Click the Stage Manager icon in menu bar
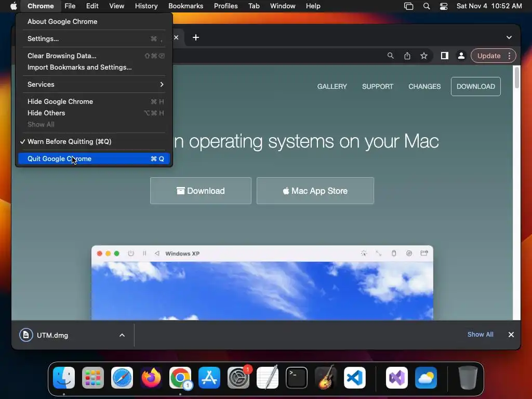 coord(408,6)
